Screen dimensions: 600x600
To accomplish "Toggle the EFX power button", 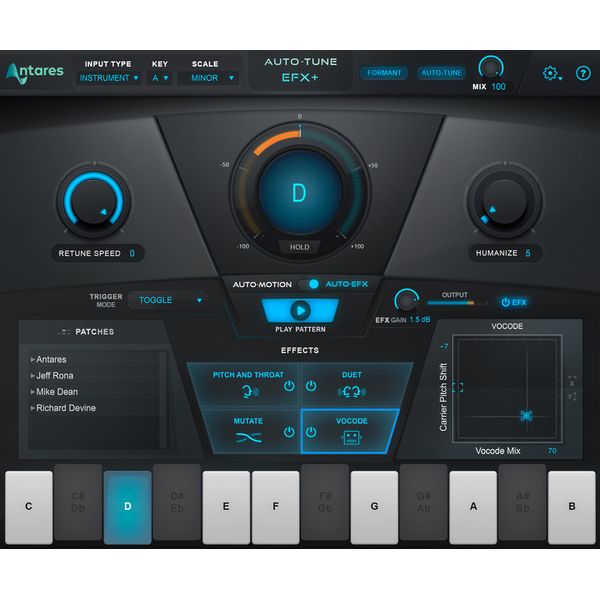I will point(514,302).
